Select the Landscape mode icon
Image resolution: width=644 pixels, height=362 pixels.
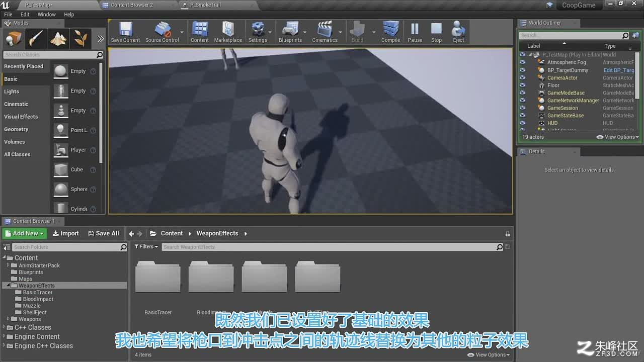[58, 39]
